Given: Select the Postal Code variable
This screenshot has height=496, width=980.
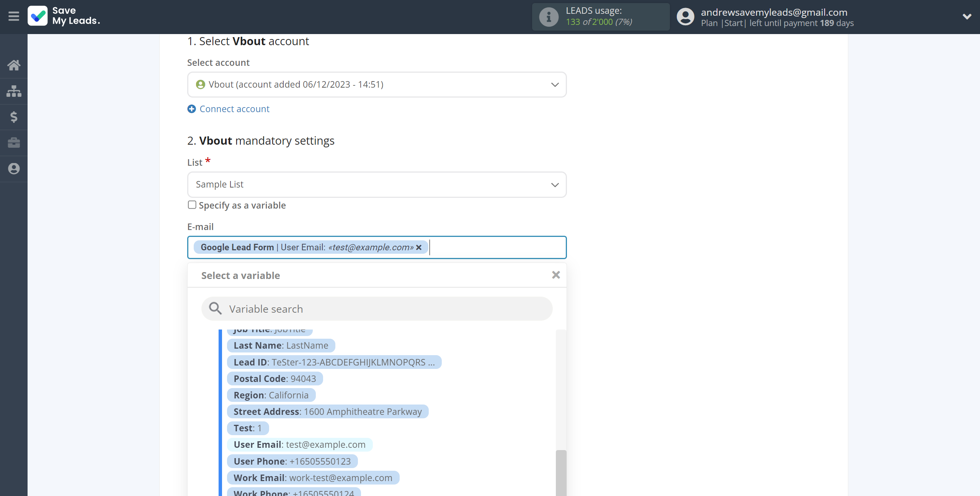Looking at the screenshot, I should point(275,379).
